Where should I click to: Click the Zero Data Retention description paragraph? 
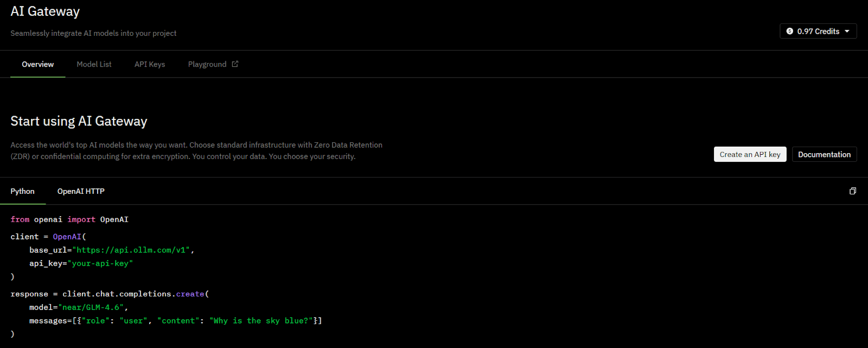(196, 150)
